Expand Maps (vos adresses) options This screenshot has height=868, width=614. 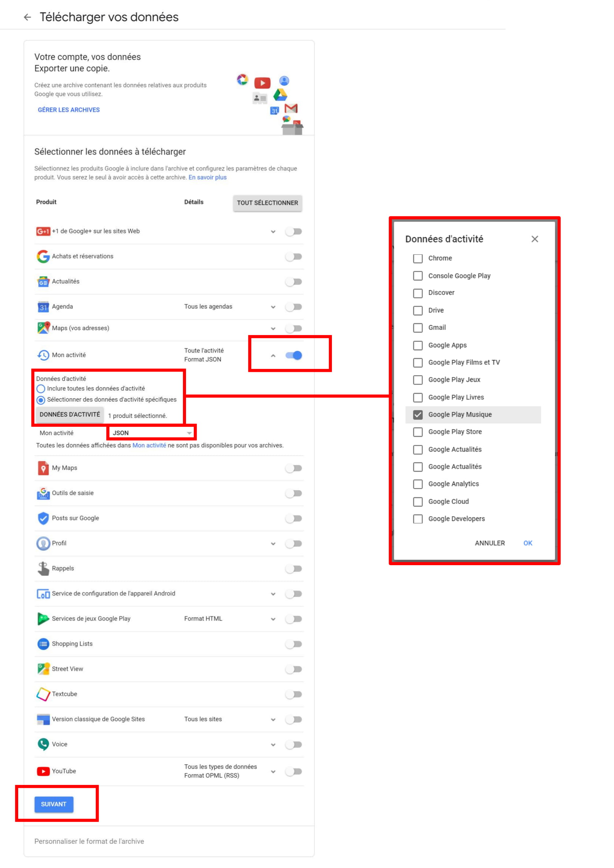[x=273, y=328]
